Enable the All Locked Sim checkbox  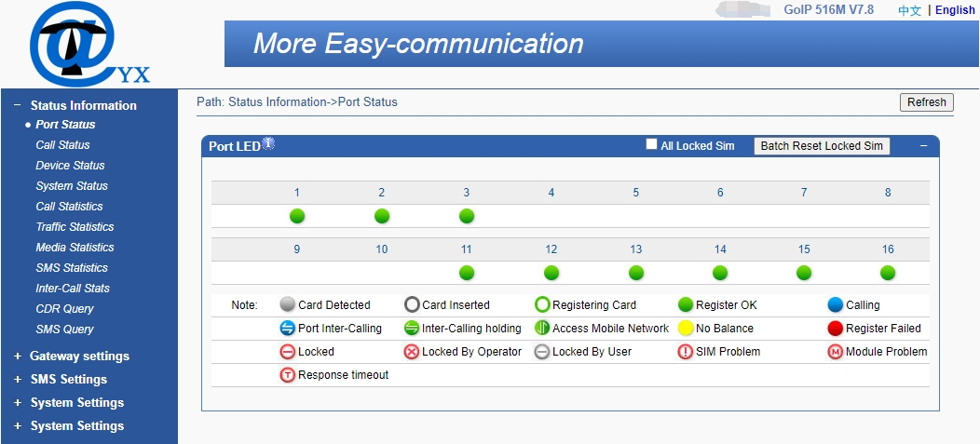651,145
